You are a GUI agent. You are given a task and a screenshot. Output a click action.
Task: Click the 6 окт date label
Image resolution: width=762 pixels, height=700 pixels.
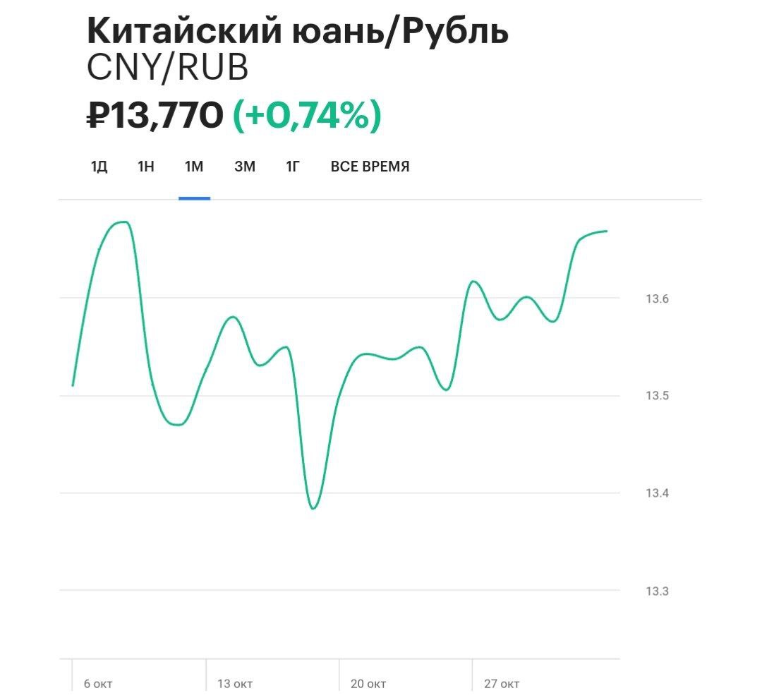coord(98,684)
